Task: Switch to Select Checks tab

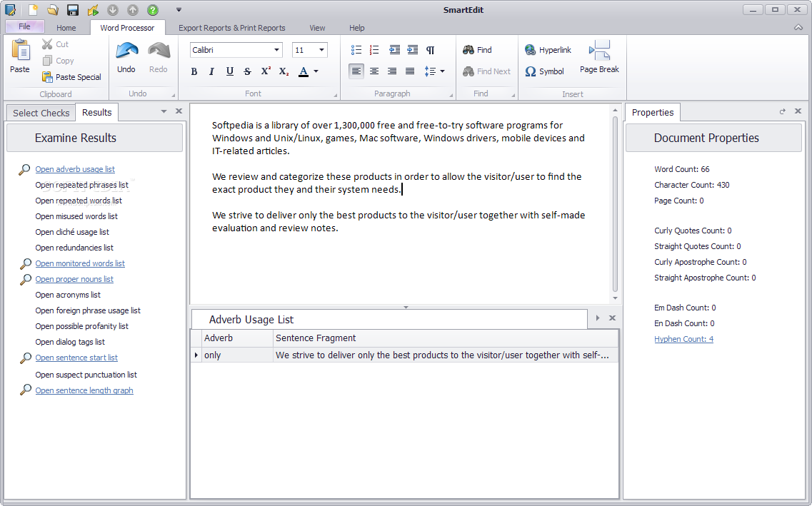Action: click(x=41, y=113)
